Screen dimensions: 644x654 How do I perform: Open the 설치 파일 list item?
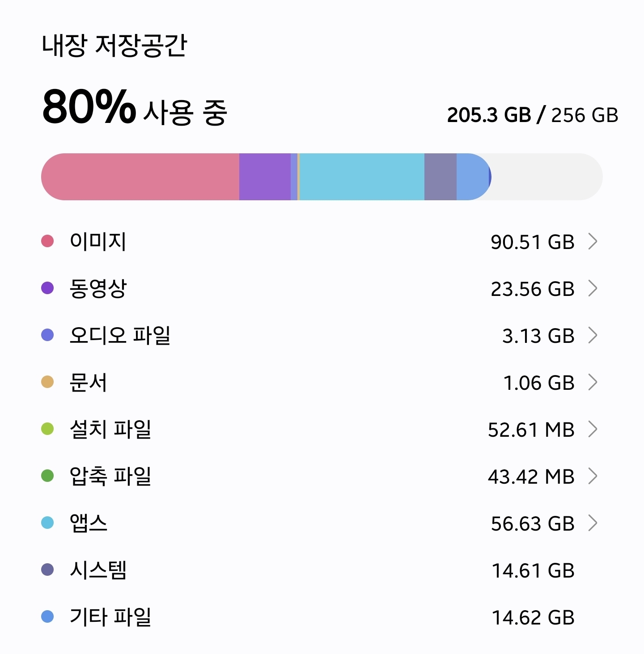point(110,429)
